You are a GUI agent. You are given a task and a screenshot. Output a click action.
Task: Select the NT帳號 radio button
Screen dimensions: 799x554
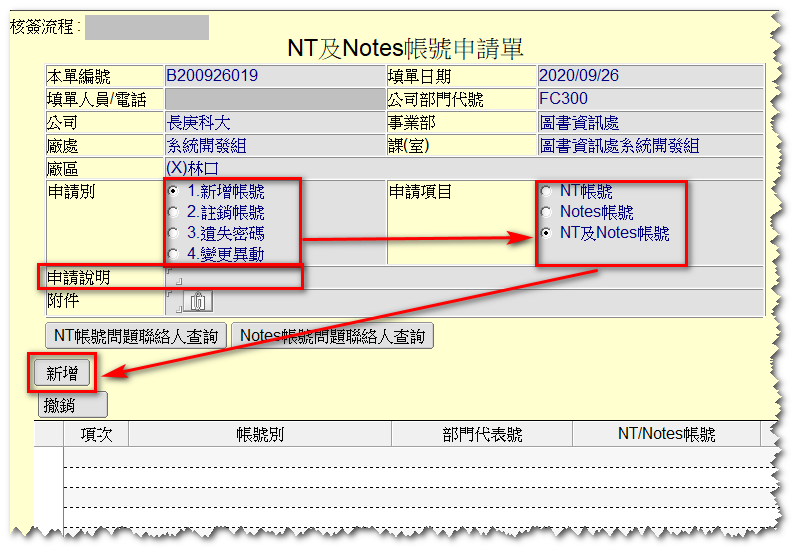546,191
